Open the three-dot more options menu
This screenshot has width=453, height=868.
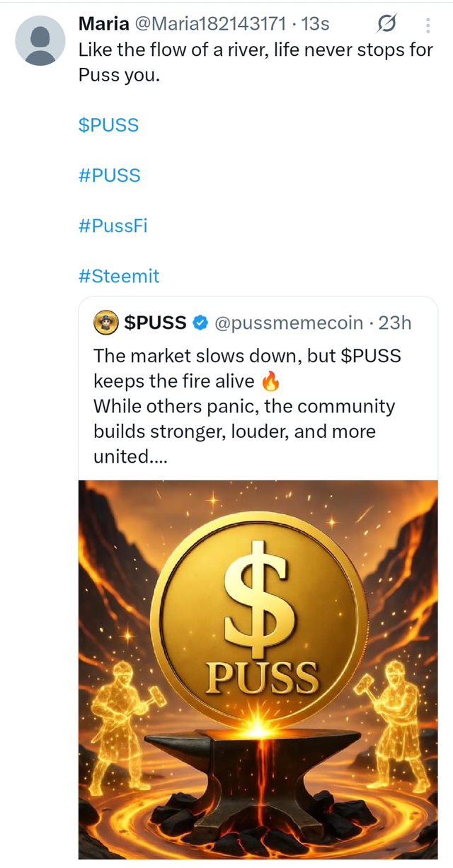(x=428, y=25)
